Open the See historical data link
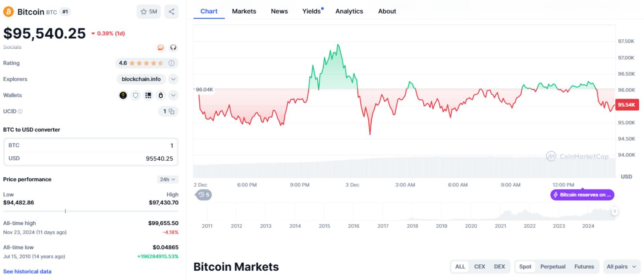This screenshot has width=644, height=279. coord(27,271)
